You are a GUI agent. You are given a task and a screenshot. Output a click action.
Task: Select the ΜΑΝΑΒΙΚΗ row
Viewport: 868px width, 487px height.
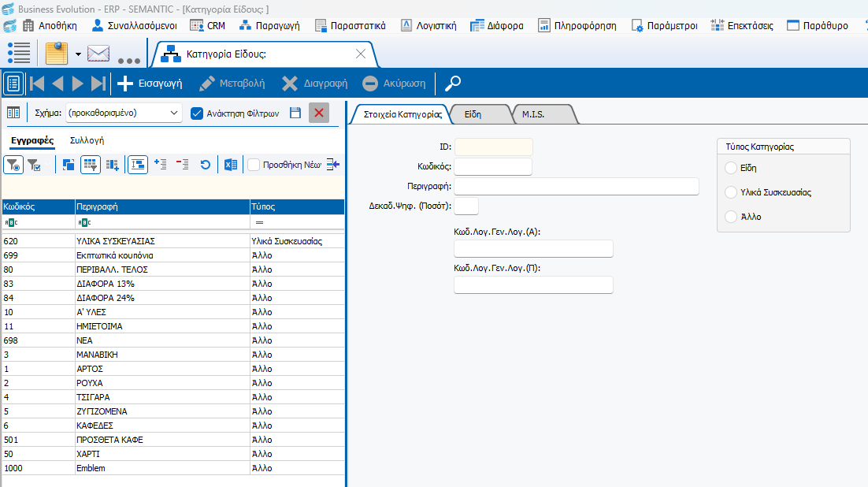click(173, 355)
